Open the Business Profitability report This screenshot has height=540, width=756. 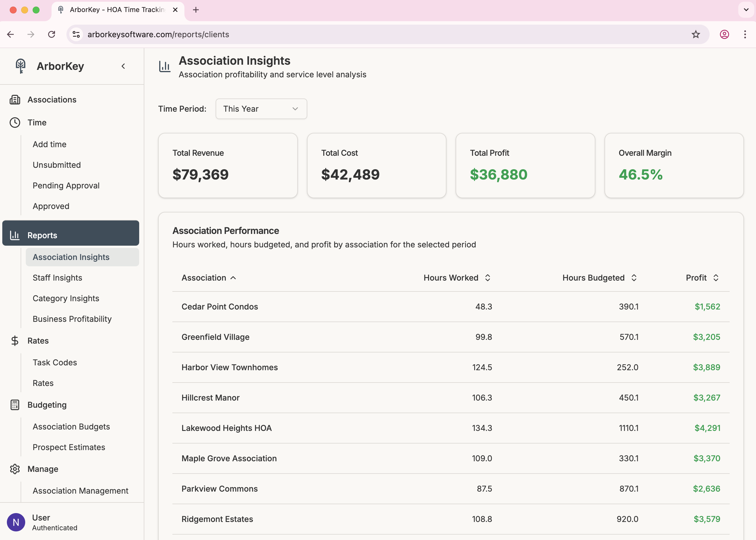[72, 319]
